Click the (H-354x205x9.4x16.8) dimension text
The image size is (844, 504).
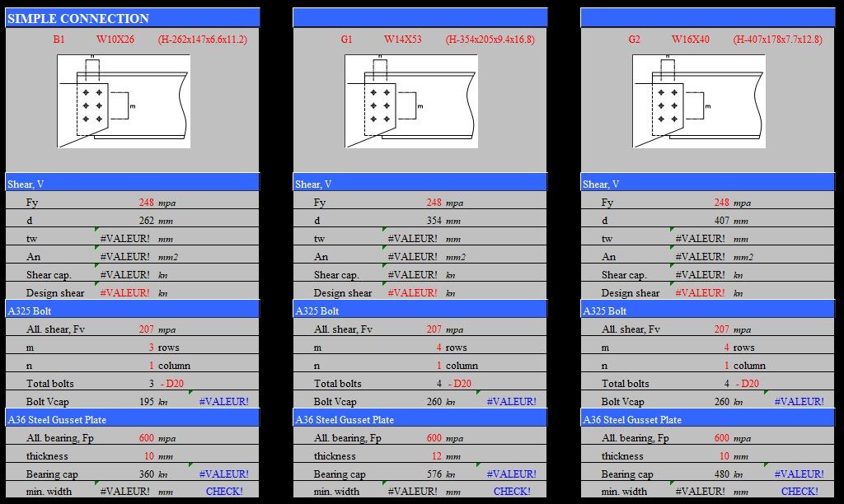tap(490, 40)
